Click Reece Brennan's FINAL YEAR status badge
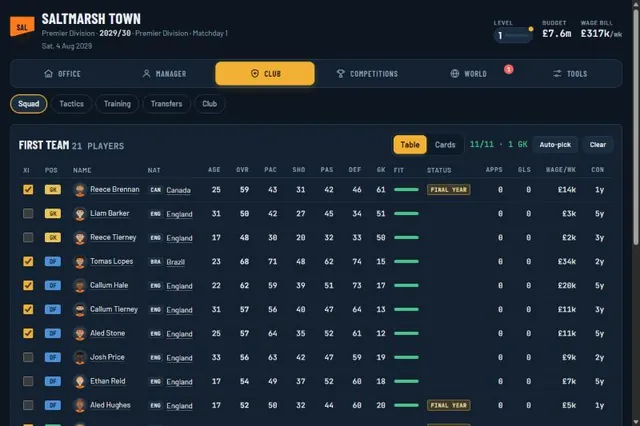This screenshot has height=426, width=640. coord(449,190)
